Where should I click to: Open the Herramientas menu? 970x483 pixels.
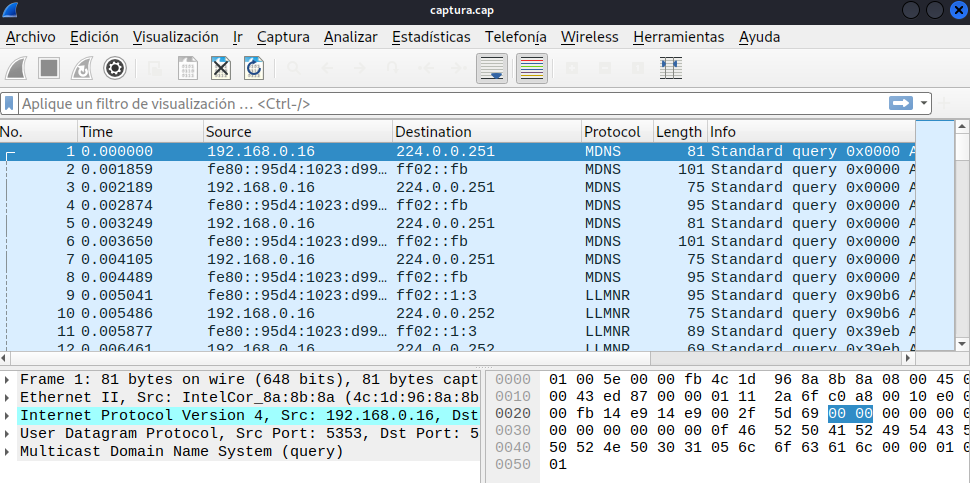[679, 37]
